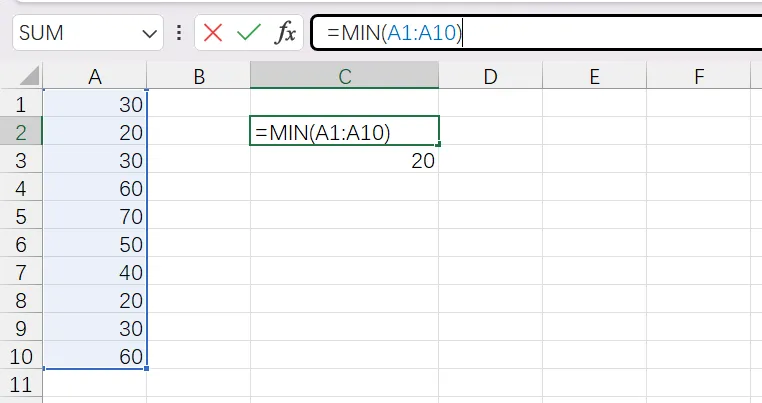Select column E header
The image size is (762, 403).
click(x=594, y=76)
